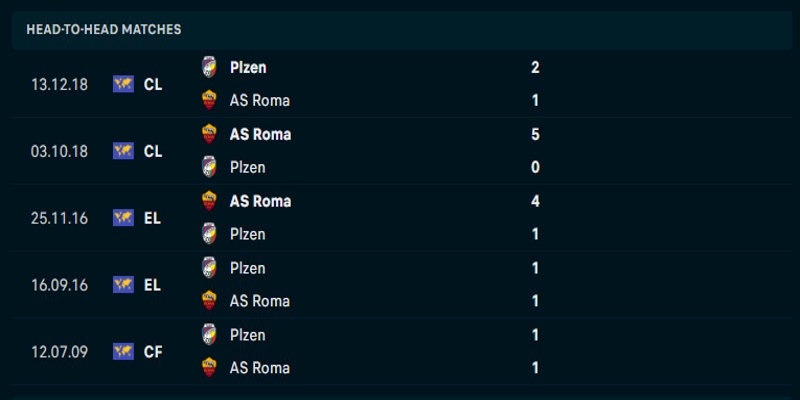Click Plzen crest in 13.12.18 match
The width and height of the screenshot is (800, 400).
point(209,67)
